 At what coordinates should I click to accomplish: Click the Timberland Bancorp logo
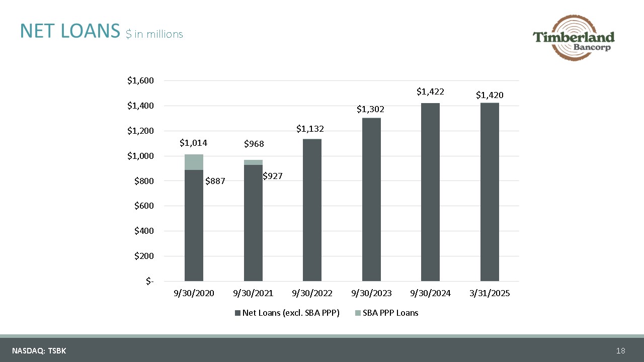[x=574, y=38]
